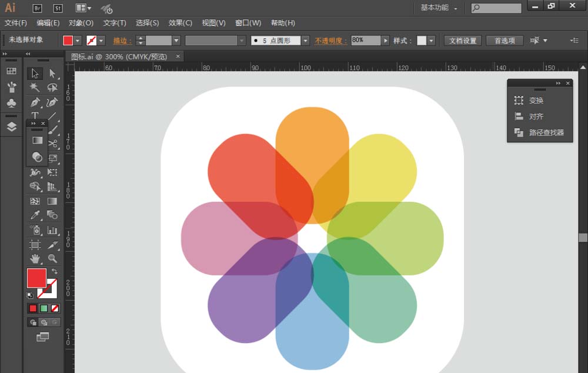Image resolution: width=588 pixels, height=373 pixels.
Task: Open the Transparency panel from floating dock
Action: coord(36,157)
